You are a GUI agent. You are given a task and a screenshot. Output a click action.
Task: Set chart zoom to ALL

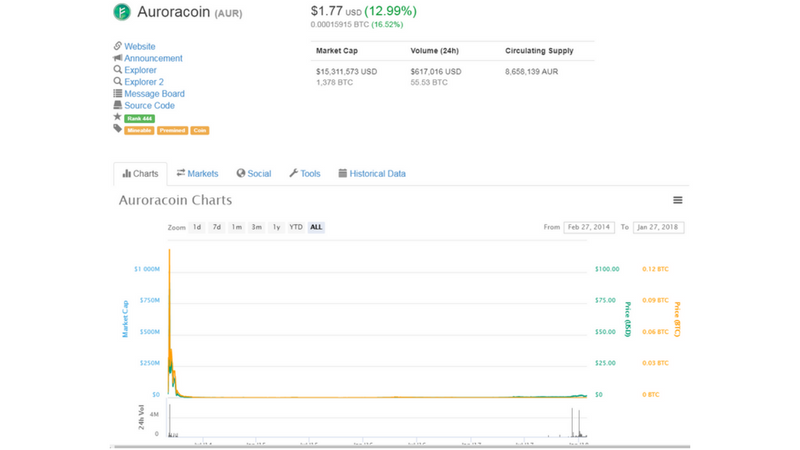[316, 228]
